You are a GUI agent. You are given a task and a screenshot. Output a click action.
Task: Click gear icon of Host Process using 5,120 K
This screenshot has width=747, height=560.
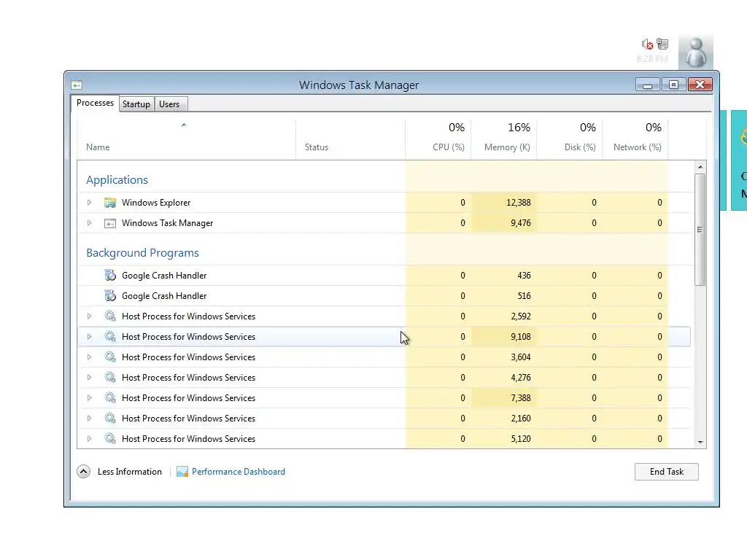(x=110, y=438)
